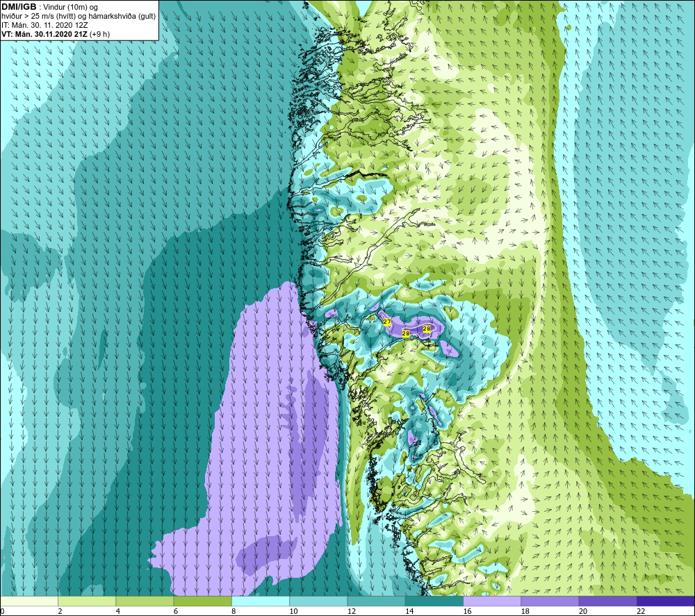Image resolution: width=695 pixels, height=616 pixels.
Task: Click the medium purple 18–20 m/s legend swatch
Action: tap(550, 601)
